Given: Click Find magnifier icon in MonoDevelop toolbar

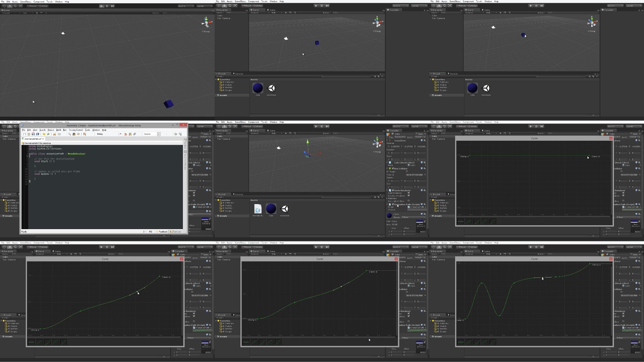Looking at the screenshot, I should [x=69, y=134].
